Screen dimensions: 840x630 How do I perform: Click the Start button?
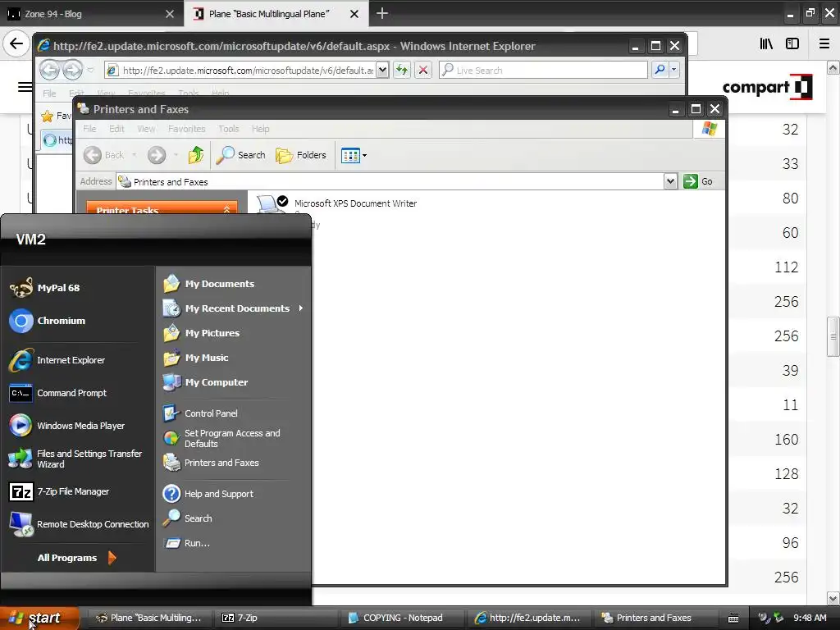(x=39, y=618)
